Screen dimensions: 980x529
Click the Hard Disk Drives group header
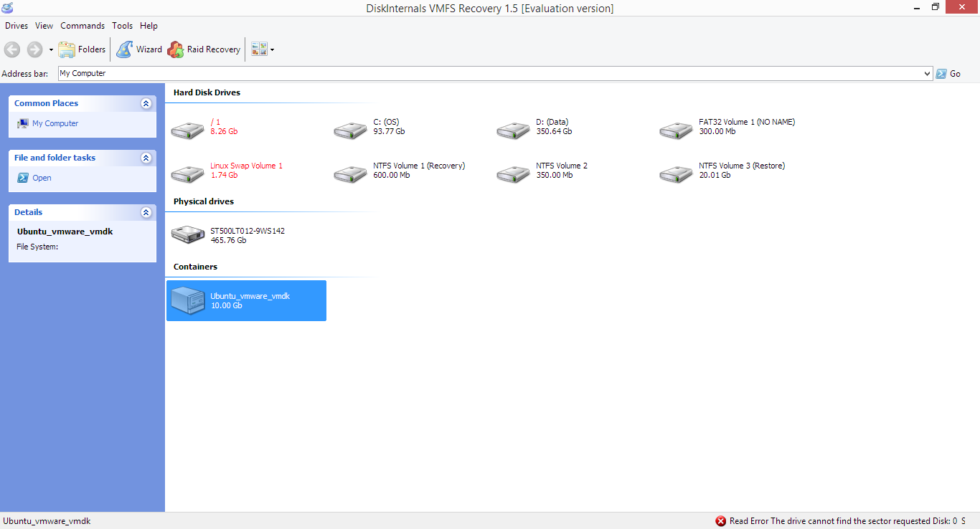coord(207,92)
